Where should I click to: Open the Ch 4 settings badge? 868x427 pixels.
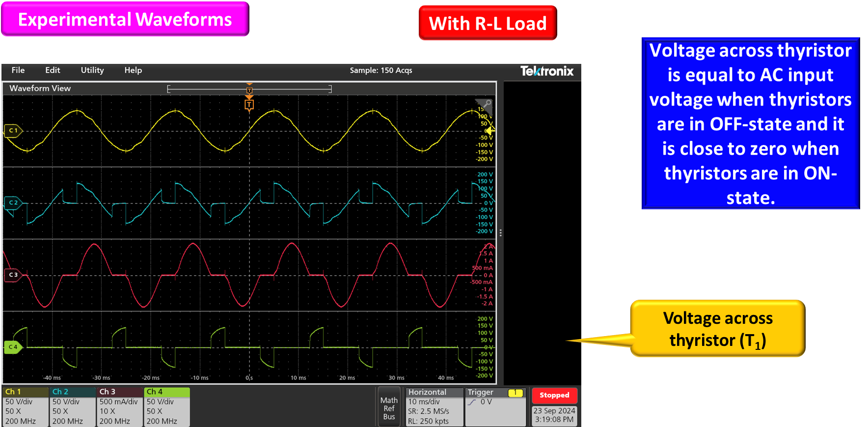[166, 406]
